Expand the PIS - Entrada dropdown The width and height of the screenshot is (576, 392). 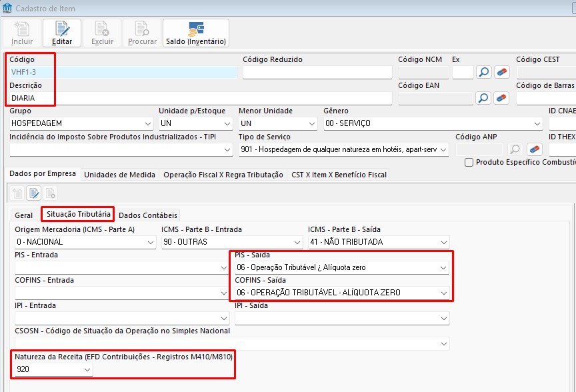[x=224, y=268]
